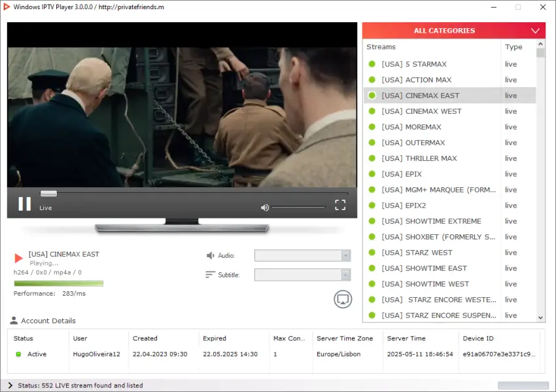The width and height of the screenshot is (556, 392).
Task: Click green status dot for EPIX
Action: point(372,174)
